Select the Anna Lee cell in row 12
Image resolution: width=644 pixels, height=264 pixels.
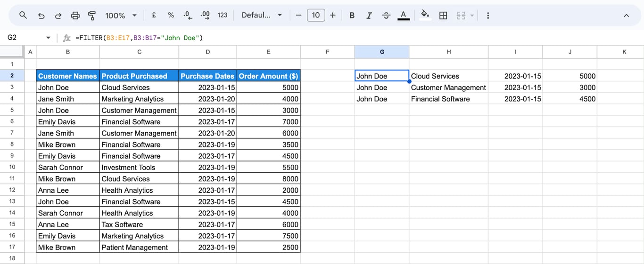(68, 190)
